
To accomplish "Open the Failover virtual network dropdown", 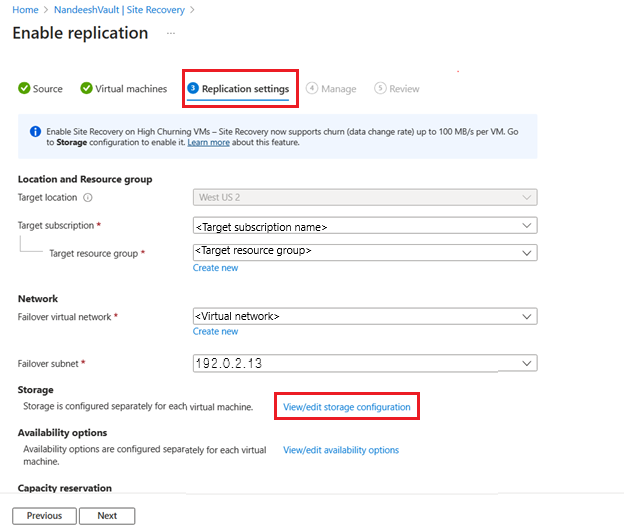I will click(x=364, y=316).
